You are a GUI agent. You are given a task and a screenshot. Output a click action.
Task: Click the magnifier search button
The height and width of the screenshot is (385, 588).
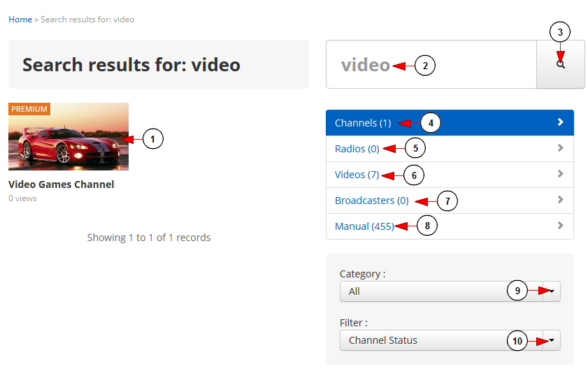pyautogui.click(x=560, y=64)
